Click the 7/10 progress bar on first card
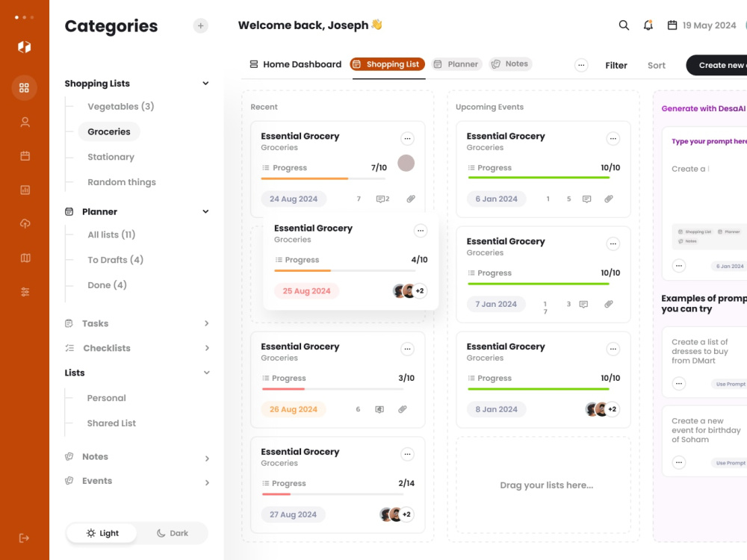 pos(323,178)
